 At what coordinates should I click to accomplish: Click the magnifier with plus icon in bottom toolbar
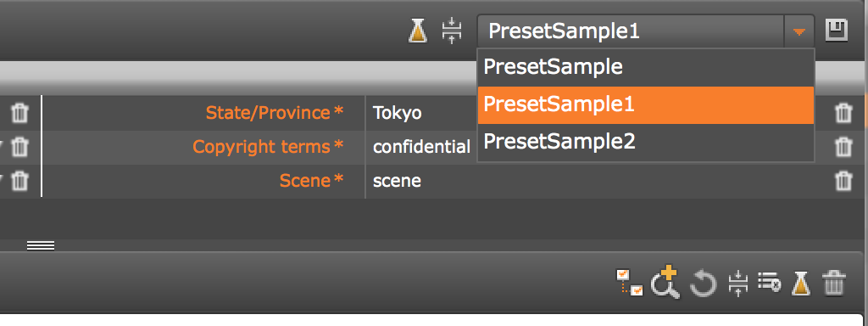tap(665, 282)
